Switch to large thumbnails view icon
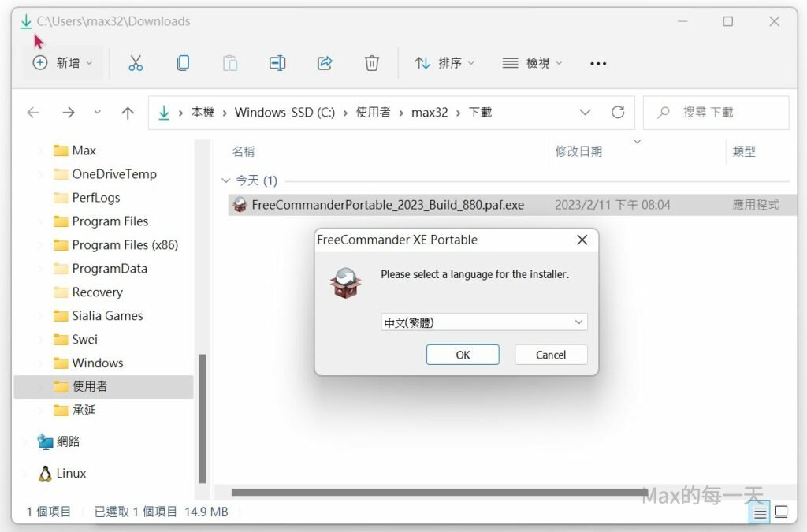807x532 pixels. (781, 512)
